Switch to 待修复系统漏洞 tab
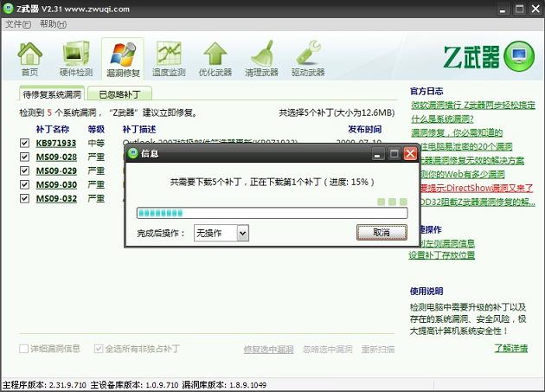 (52, 94)
